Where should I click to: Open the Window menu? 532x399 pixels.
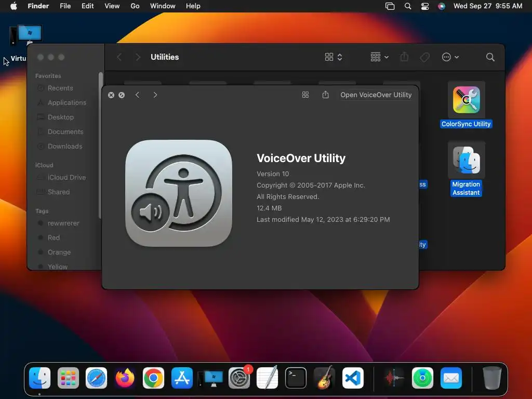[x=163, y=6]
